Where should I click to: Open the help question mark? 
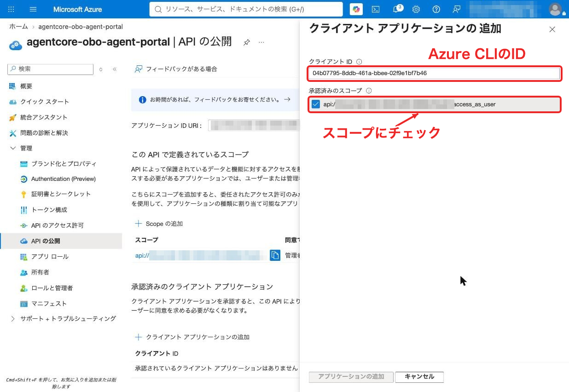(x=436, y=9)
